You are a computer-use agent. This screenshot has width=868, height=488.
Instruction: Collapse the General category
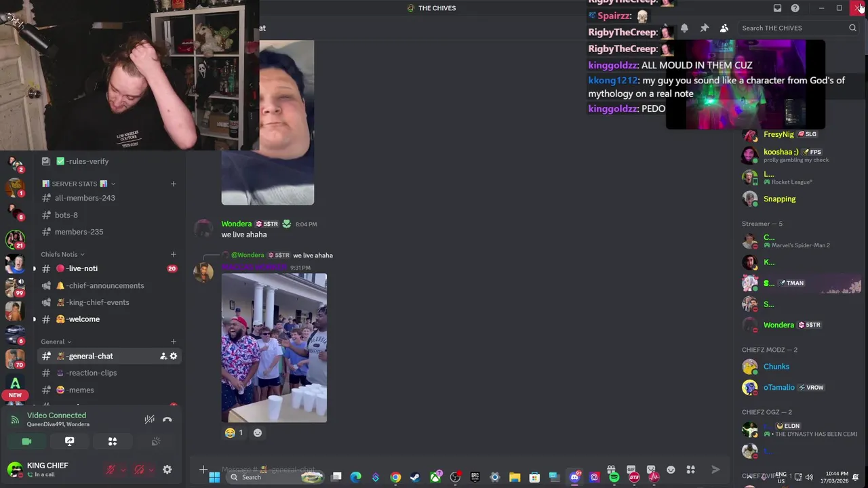tap(56, 342)
